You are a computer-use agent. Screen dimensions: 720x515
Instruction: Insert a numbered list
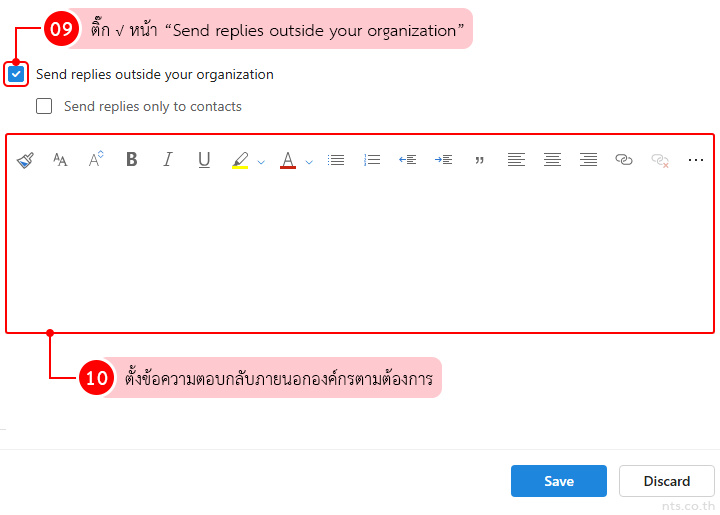click(372, 160)
